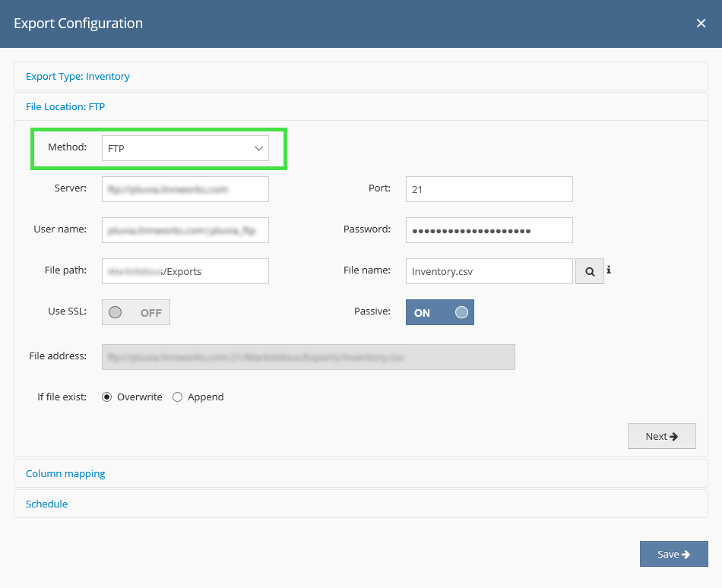722x588 pixels.
Task: Select the Append radio option
Action: click(178, 397)
